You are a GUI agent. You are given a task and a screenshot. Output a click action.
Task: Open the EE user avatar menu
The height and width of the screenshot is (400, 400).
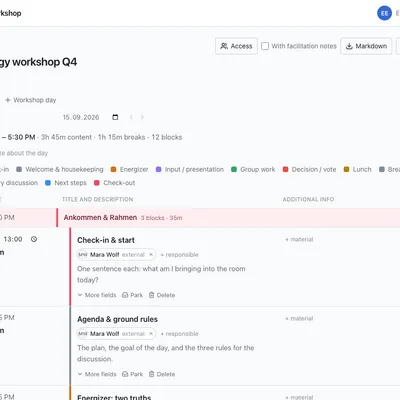click(x=384, y=13)
